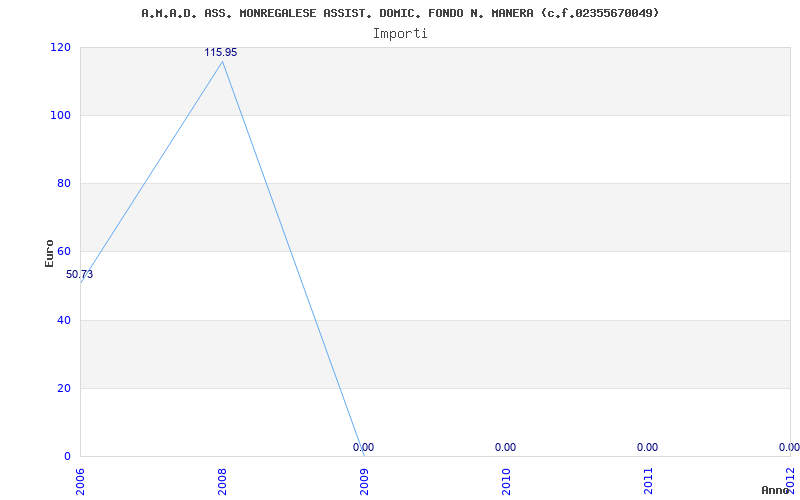Click the chart title A.M.A.D. ASS. MONREGALESE
The width and height of the screenshot is (800, 500).
point(400,13)
